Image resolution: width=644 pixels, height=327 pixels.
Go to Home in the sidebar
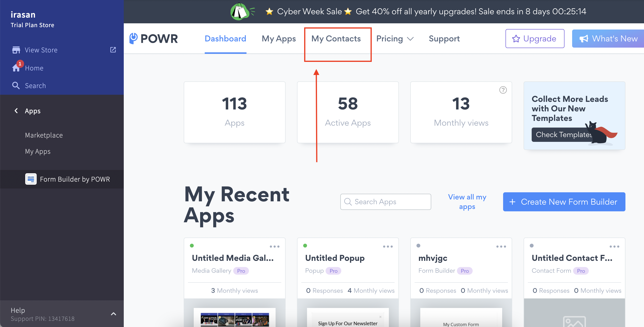point(34,68)
